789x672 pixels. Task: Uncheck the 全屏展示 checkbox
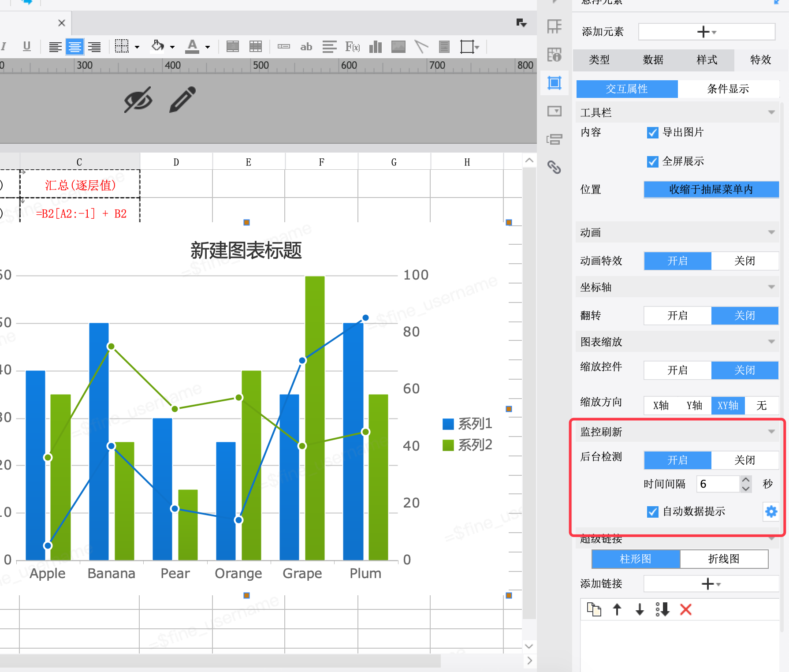(652, 161)
